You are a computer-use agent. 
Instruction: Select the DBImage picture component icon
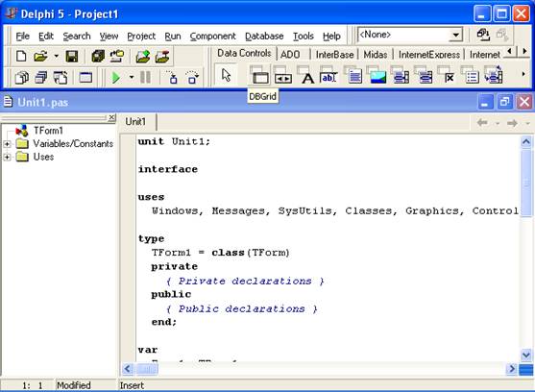pyautogui.click(x=377, y=76)
